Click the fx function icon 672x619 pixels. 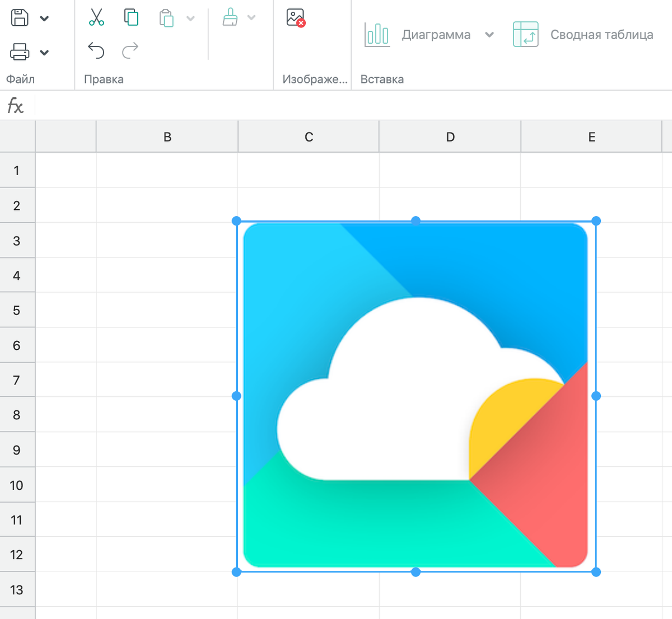coord(15,105)
